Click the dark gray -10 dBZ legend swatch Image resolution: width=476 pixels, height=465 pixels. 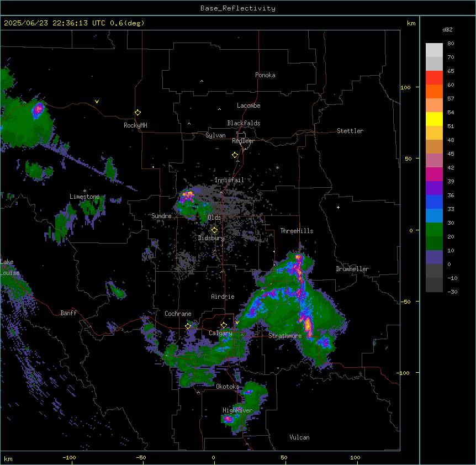(434, 285)
